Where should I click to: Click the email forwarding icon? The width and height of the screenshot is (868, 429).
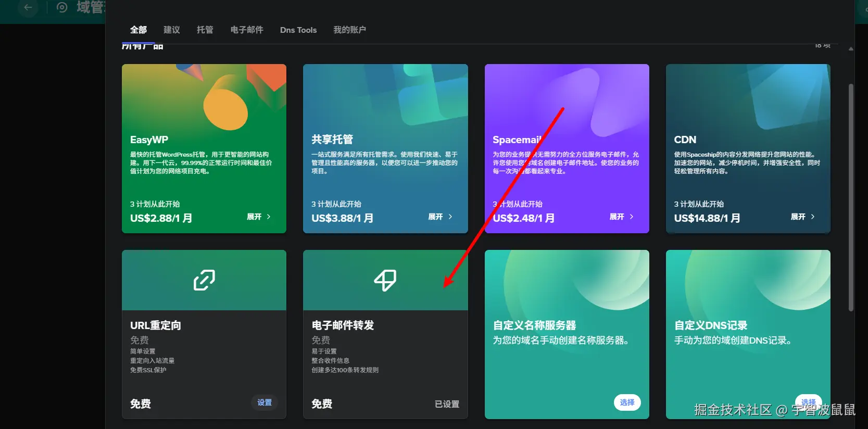(385, 280)
